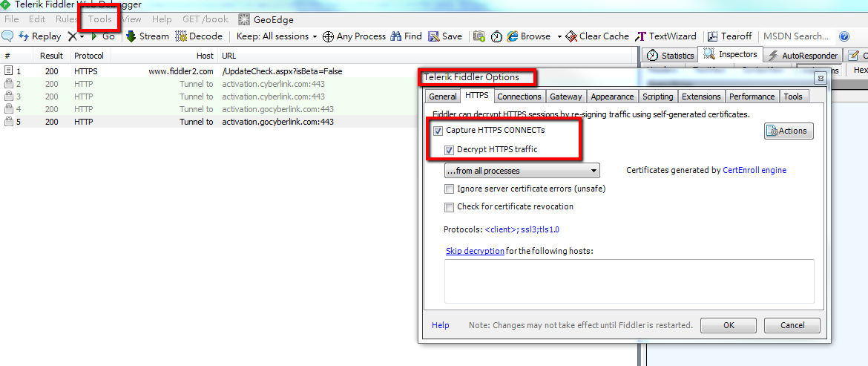Toggle Capture HTTPS CONNECTs checkbox
This screenshot has height=366, width=868.
click(438, 131)
